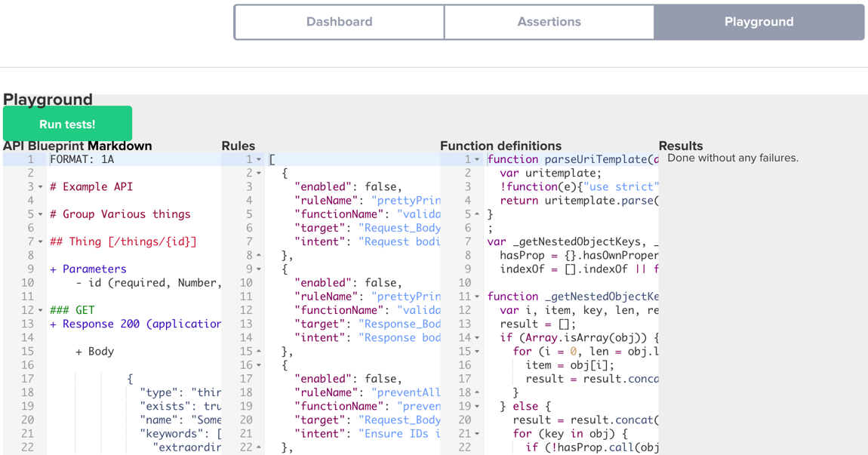Viewport: 868px width, 455px height.
Task: Fold the _getNestedObjectKeys function at line 11
Action: (478, 297)
